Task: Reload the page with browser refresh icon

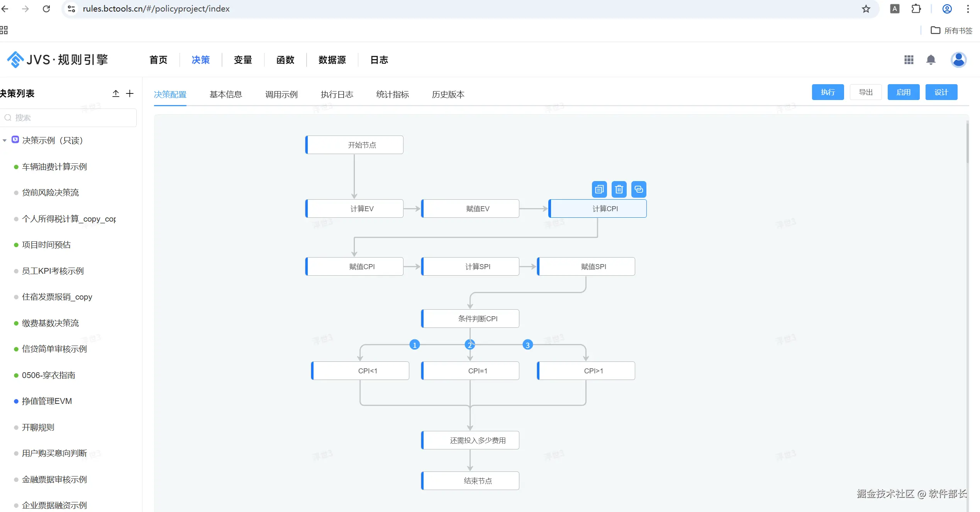Action: coord(46,9)
